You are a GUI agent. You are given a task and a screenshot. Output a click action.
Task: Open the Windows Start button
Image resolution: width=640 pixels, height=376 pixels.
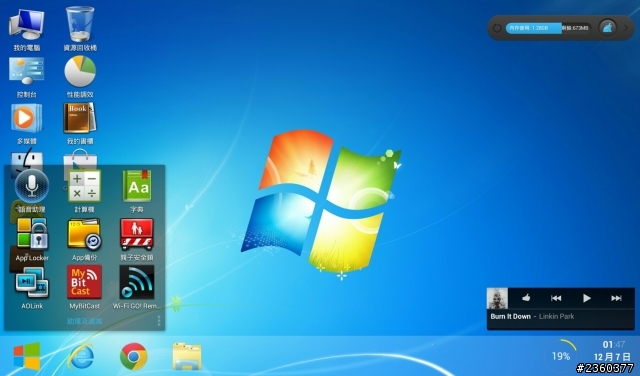pos(27,356)
